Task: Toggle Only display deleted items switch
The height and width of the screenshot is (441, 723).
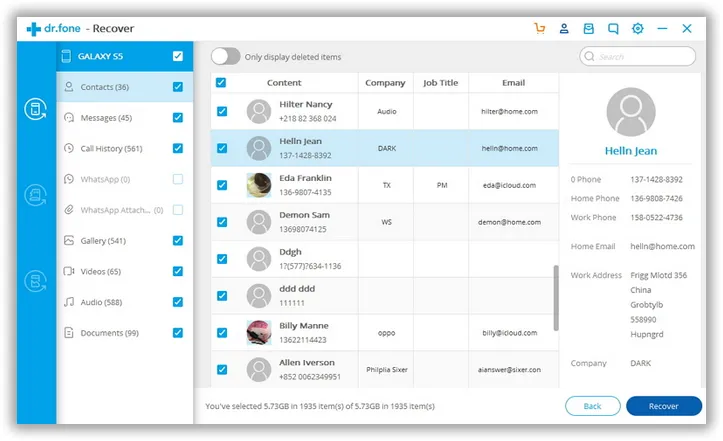Action: pos(225,57)
